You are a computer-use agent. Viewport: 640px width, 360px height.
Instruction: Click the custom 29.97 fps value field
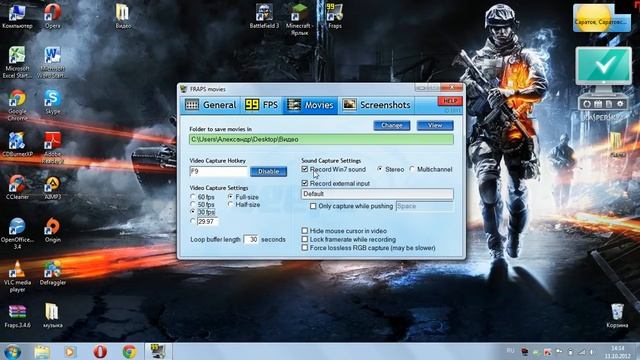point(207,221)
